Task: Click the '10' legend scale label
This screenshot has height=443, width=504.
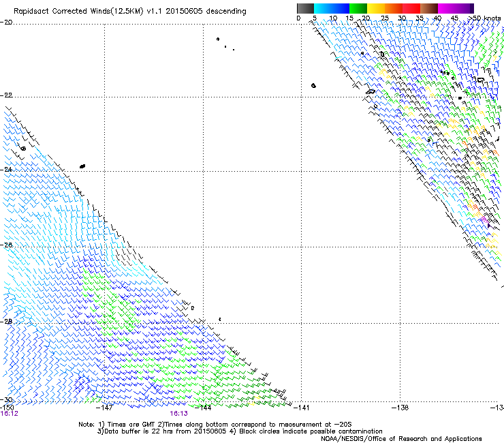Action: pos(333,18)
